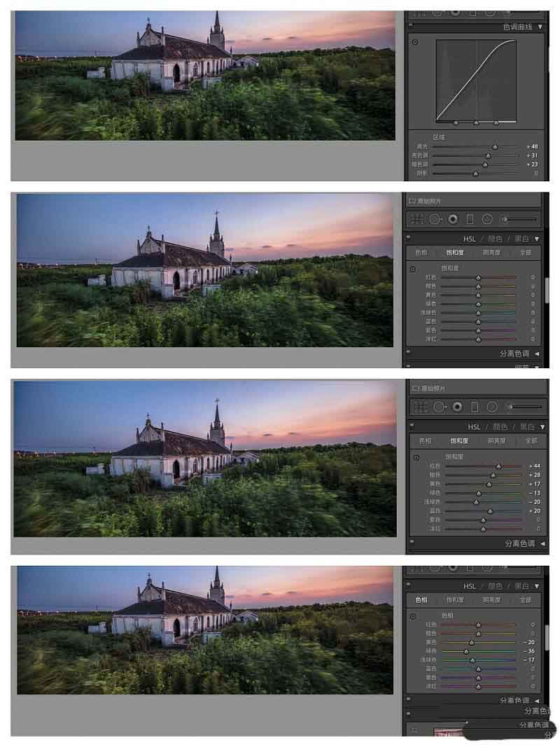Click targeted adjustment icon beside 色相 sliders heading
This screenshot has width=560, height=747.
(x=413, y=615)
